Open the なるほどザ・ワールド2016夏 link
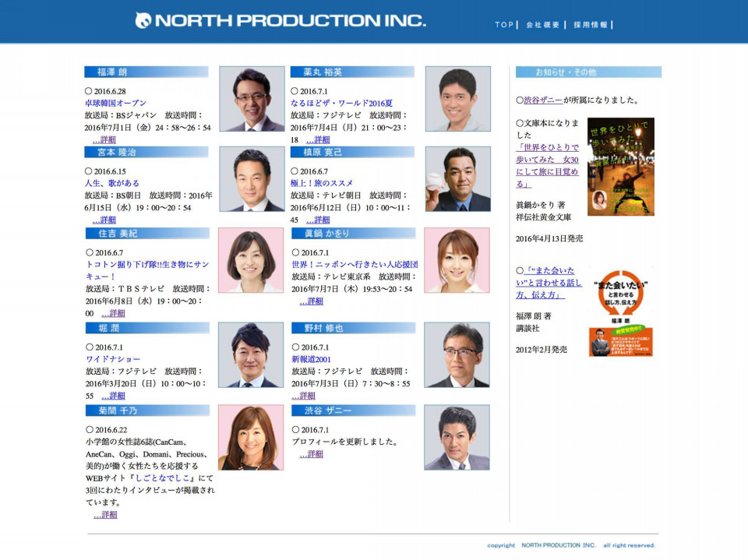Screen dimensions: 748x560 tap(341, 103)
